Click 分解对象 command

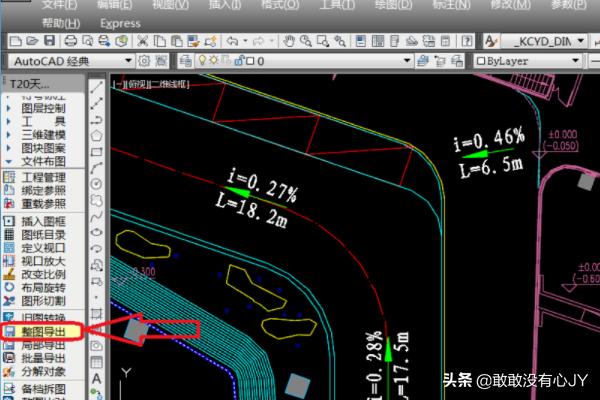[43, 371]
